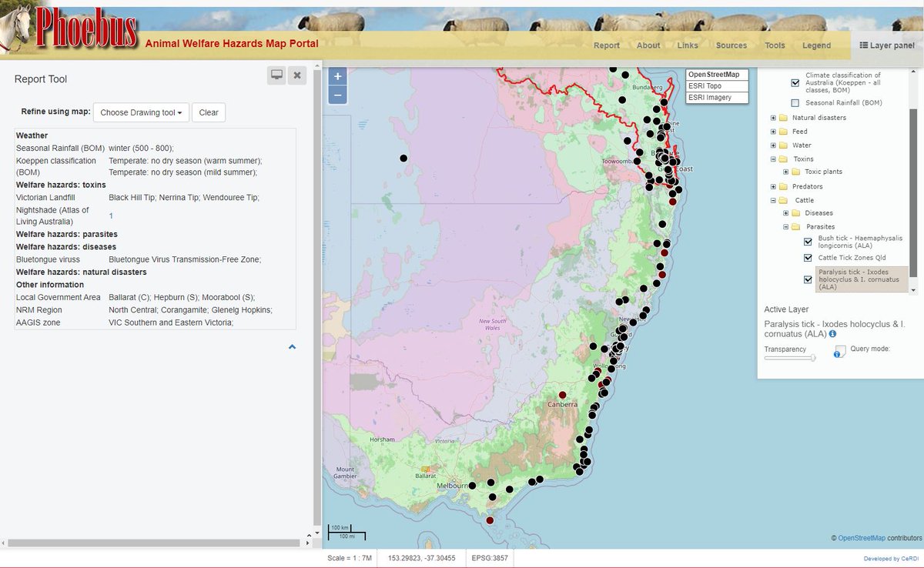The height and width of the screenshot is (568, 924).
Task: Adjust the Transparency slider handle
Action: tap(814, 357)
